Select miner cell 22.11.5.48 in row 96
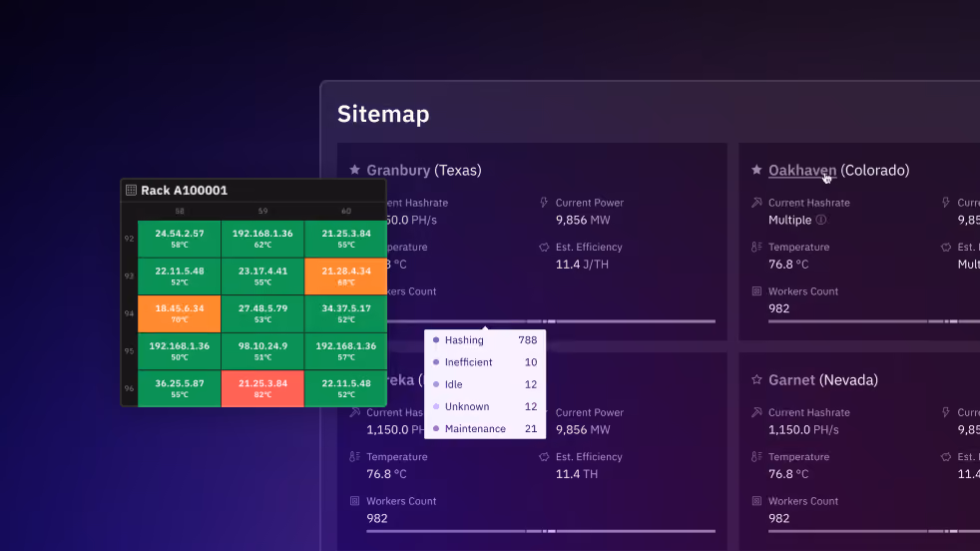Image resolution: width=980 pixels, height=551 pixels. [x=345, y=388]
